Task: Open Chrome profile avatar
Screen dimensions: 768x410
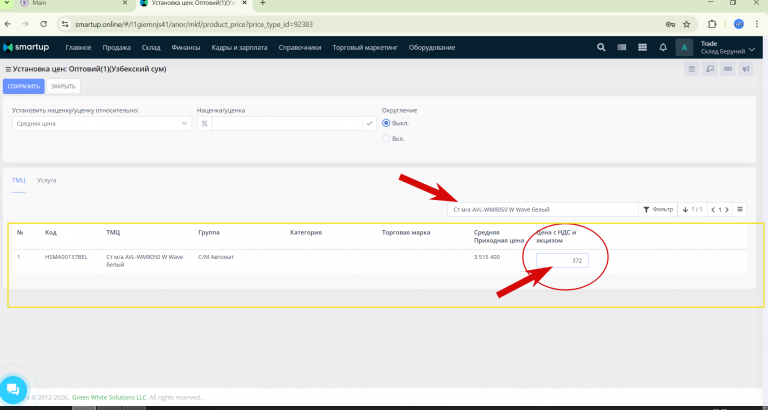Action: point(739,24)
